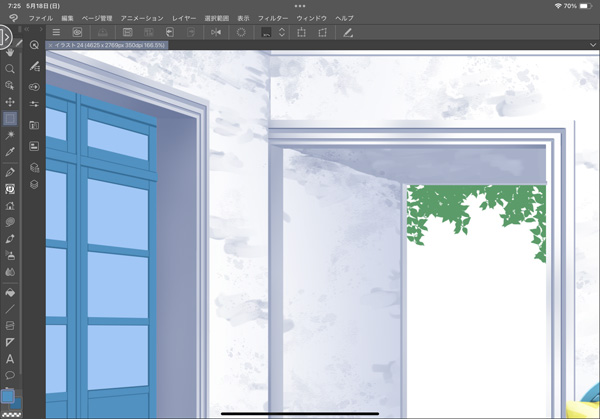This screenshot has width=600, height=419.
Task: Select the Zoom magnifier tool
Action: 10,69
